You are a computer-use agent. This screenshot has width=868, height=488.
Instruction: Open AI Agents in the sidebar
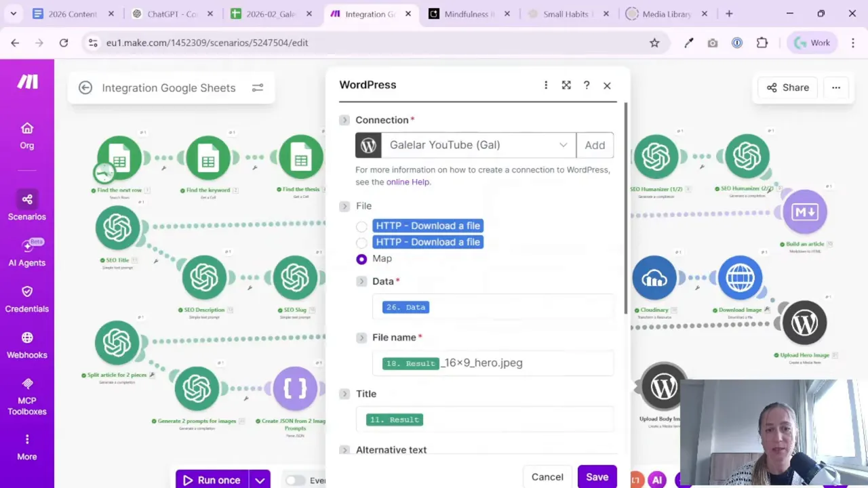click(x=27, y=252)
